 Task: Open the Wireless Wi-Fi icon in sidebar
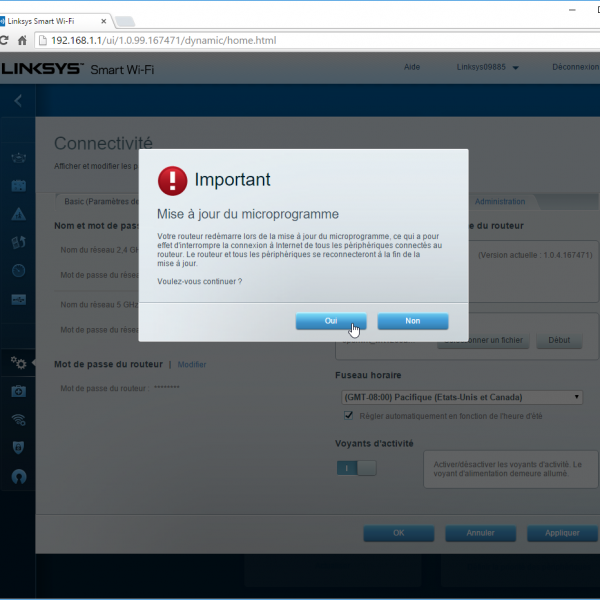[x=18, y=420]
